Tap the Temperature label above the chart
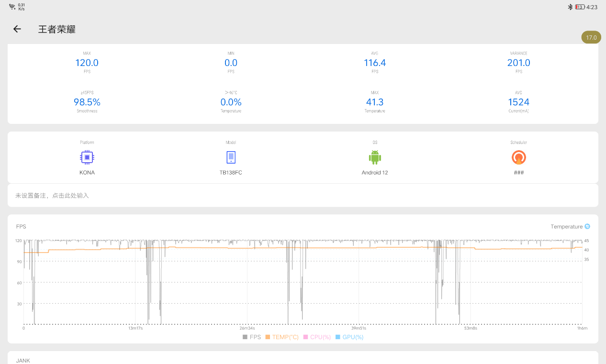 [x=567, y=227]
